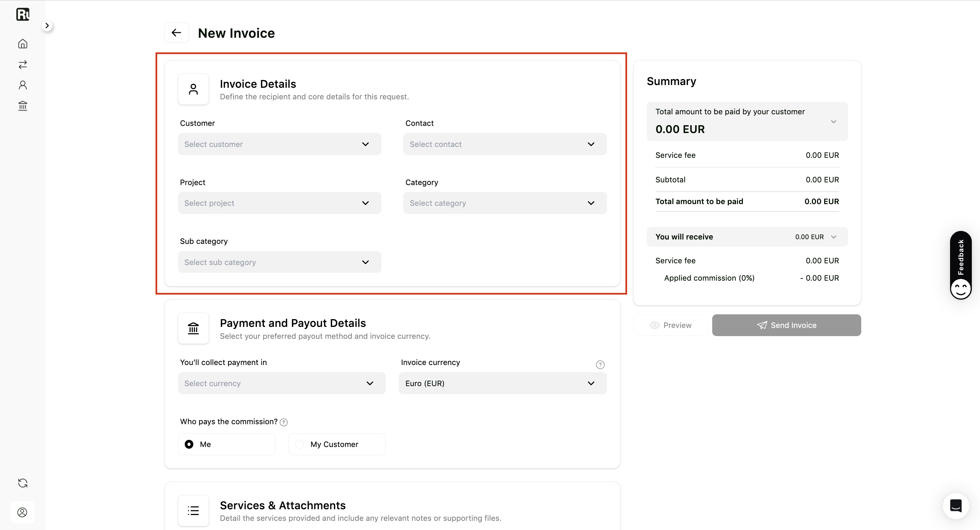Select Me as commission payer

(226, 444)
